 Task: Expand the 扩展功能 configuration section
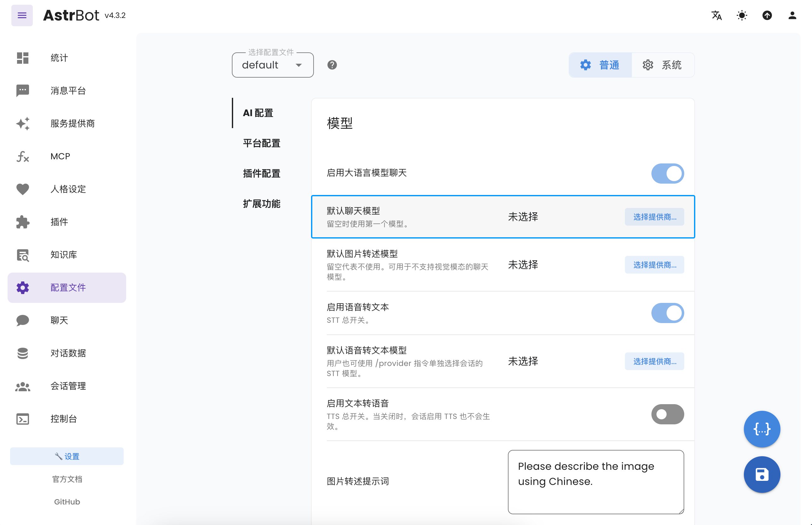tap(262, 204)
